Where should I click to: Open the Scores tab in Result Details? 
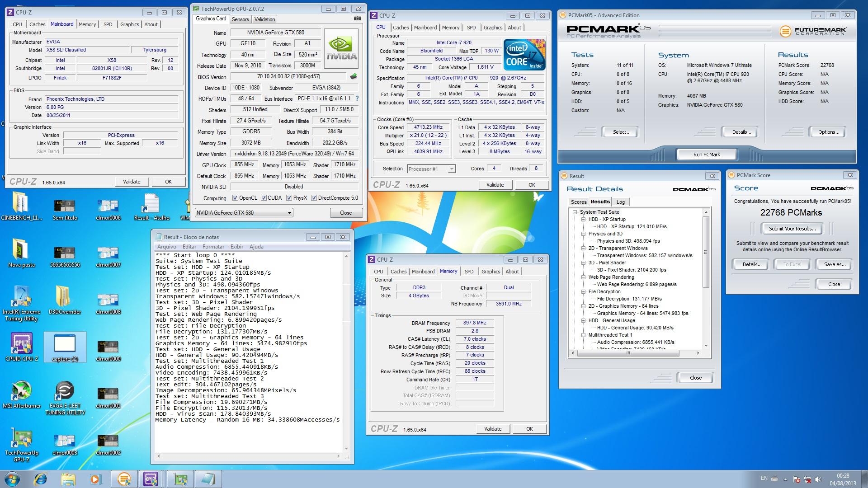578,202
